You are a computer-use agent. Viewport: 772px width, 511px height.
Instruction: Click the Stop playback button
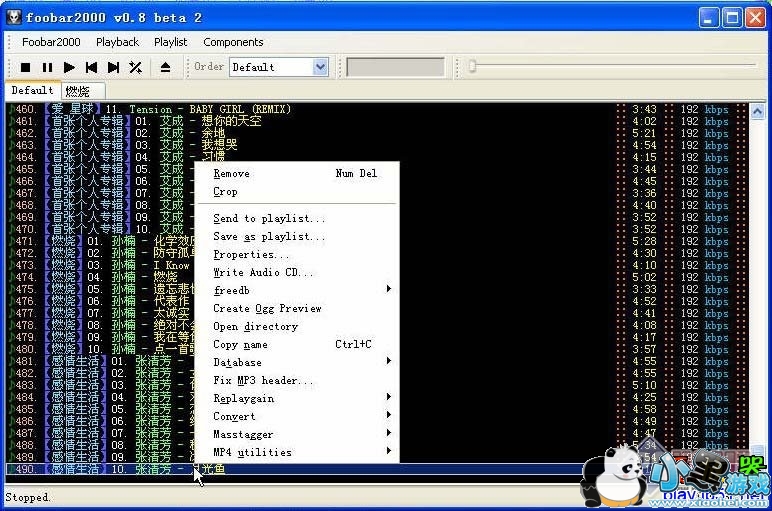coord(26,67)
